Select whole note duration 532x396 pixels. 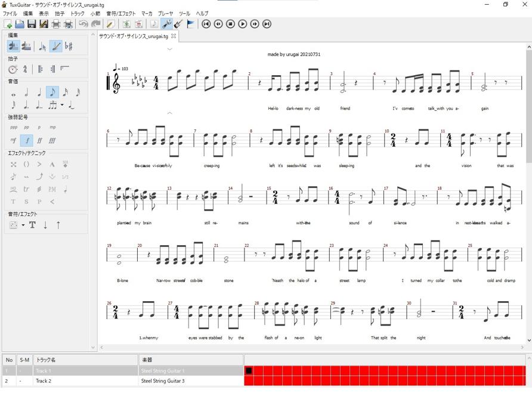click(14, 95)
